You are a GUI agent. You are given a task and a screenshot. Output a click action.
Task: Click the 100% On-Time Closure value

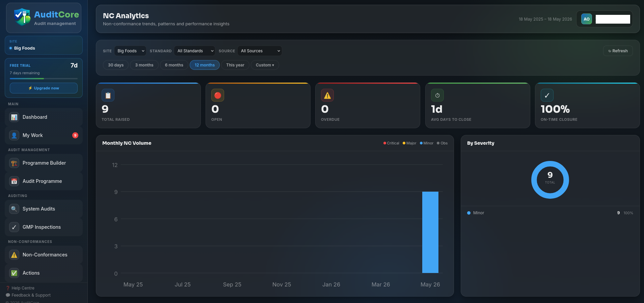tap(555, 109)
